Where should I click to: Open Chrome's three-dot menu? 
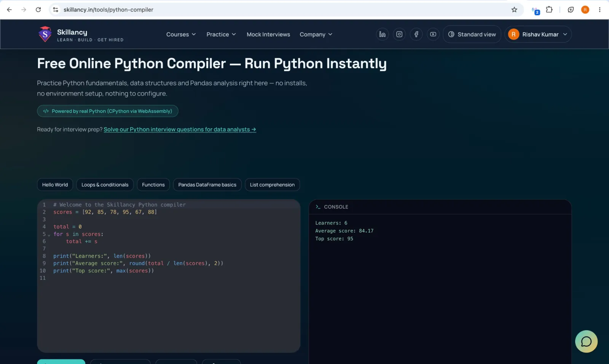point(599,10)
